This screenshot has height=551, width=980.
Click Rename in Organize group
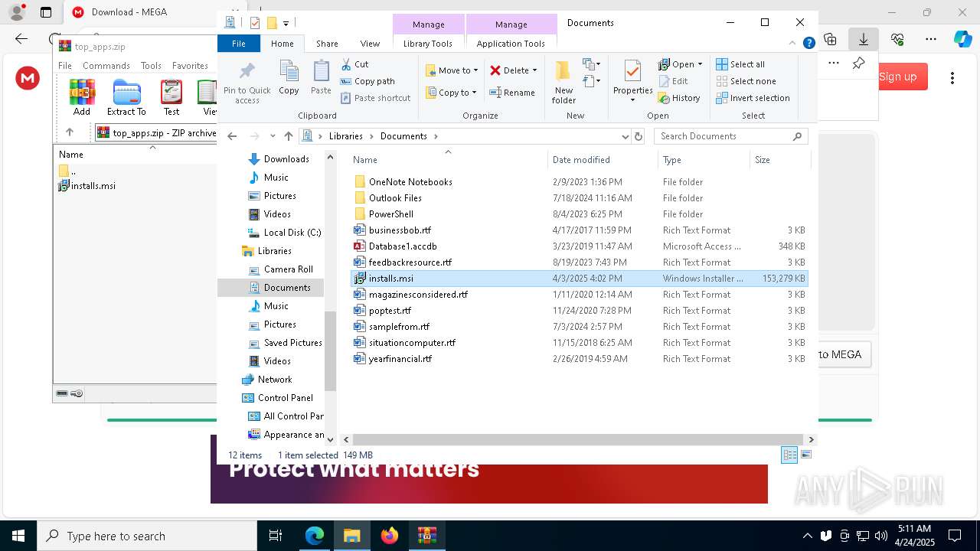click(512, 93)
